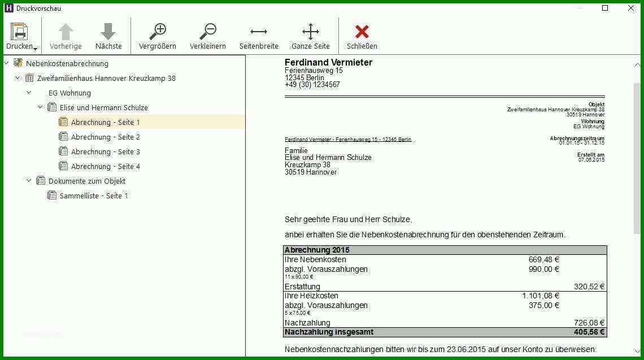Collapse Elise und Hermann Schulze node
The height and width of the screenshot is (360, 644).
[x=40, y=107]
